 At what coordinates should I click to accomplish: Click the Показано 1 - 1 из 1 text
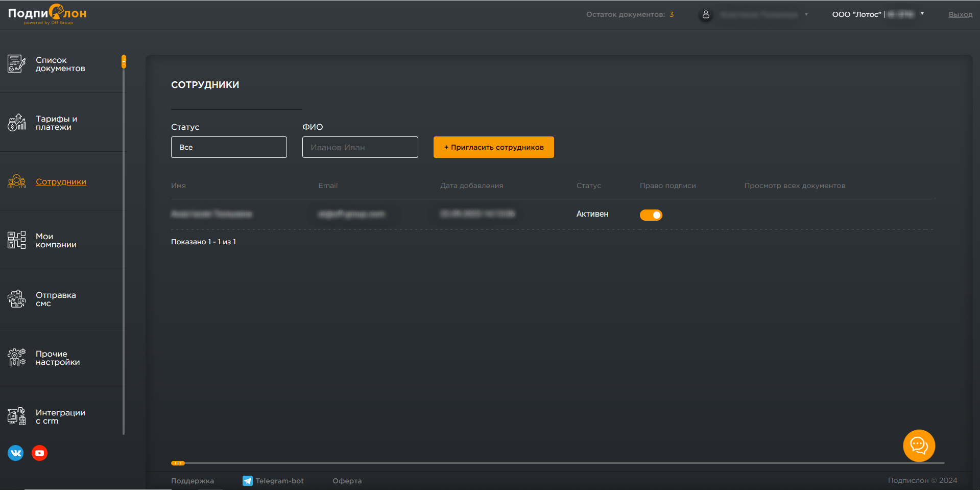[x=203, y=242]
